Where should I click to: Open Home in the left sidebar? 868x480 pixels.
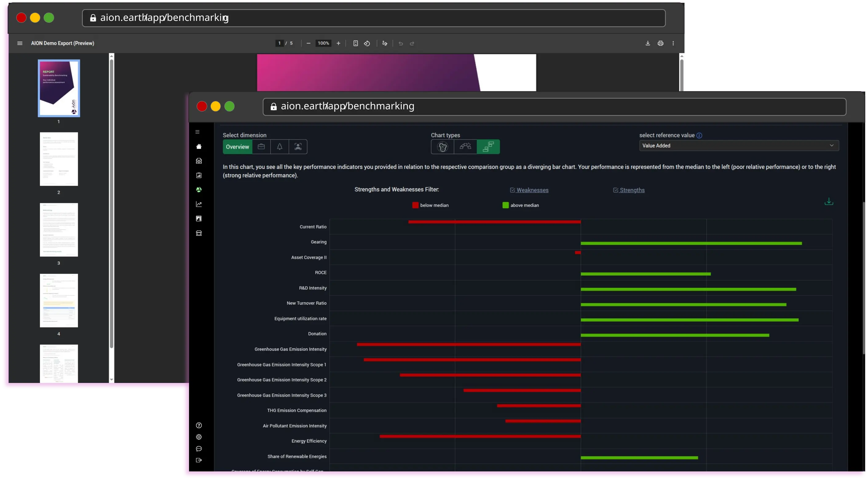pyautogui.click(x=199, y=146)
